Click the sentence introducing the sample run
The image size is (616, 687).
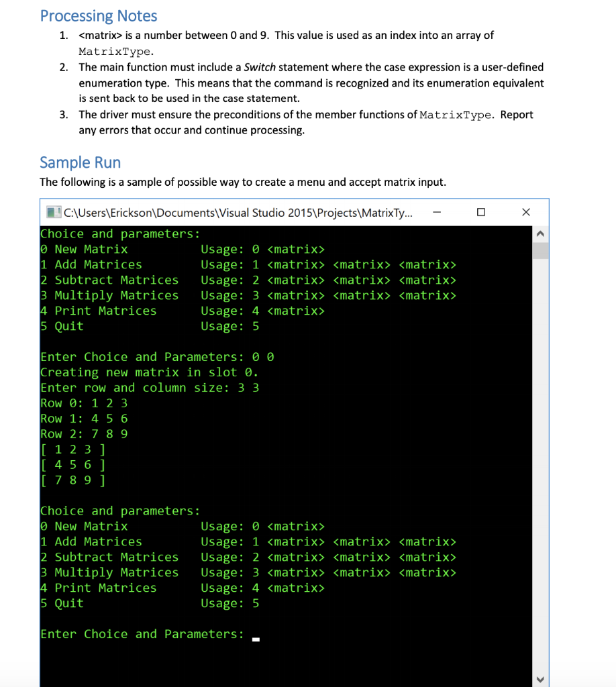click(243, 182)
